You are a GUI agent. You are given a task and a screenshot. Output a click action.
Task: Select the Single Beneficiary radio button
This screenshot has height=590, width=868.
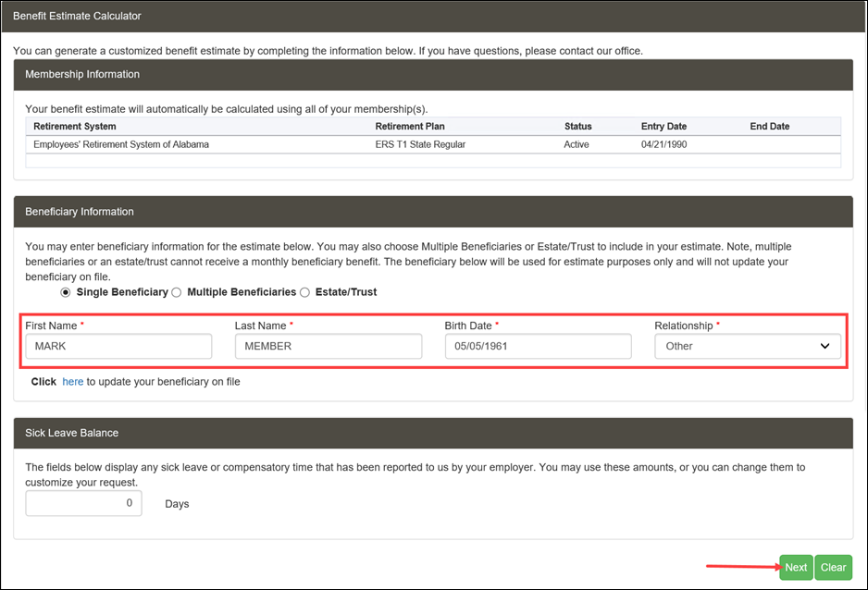pyautogui.click(x=66, y=292)
